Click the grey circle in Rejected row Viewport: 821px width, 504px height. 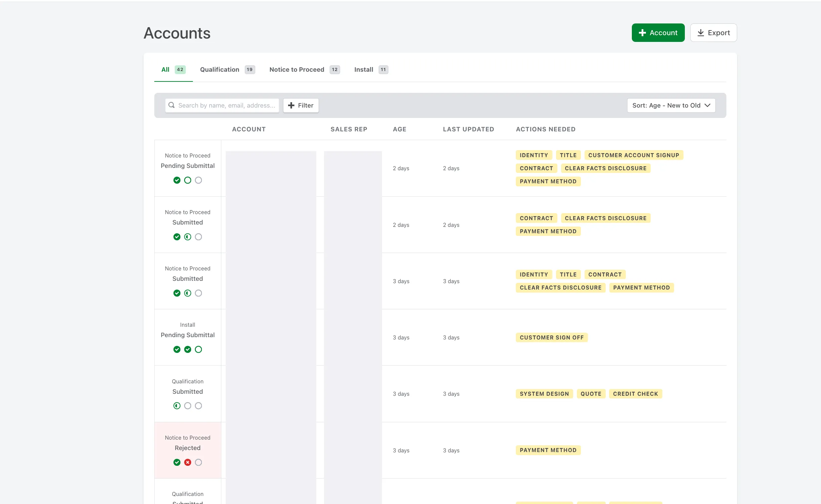pyautogui.click(x=198, y=462)
